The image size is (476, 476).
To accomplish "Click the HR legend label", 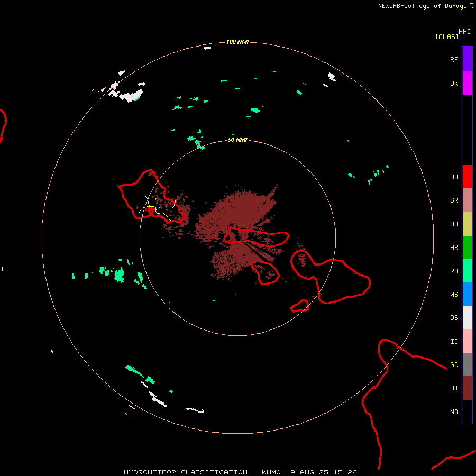I will tap(454, 248).
